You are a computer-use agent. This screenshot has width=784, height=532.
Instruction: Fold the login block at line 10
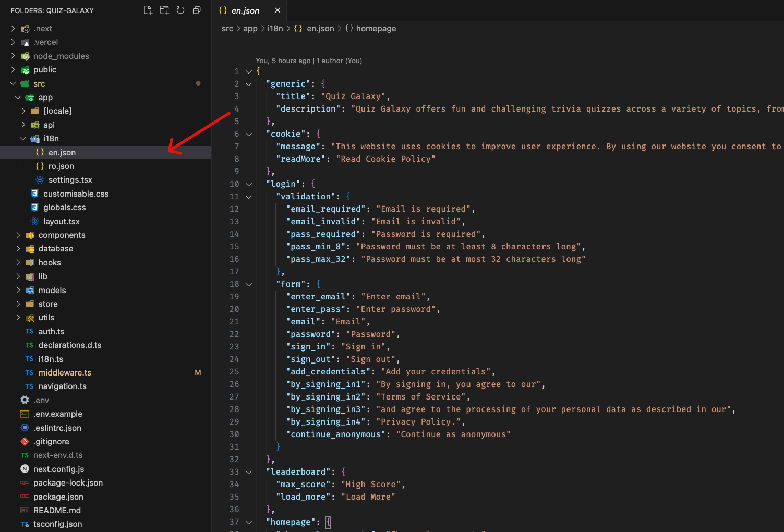point(249,184)
